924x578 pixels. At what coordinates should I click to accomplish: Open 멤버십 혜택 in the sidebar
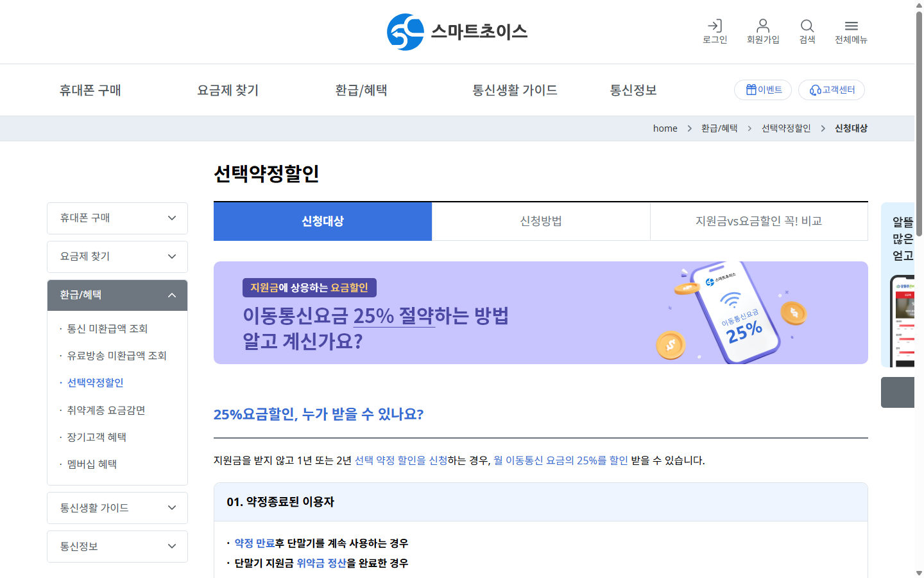[x=92, y=464]
